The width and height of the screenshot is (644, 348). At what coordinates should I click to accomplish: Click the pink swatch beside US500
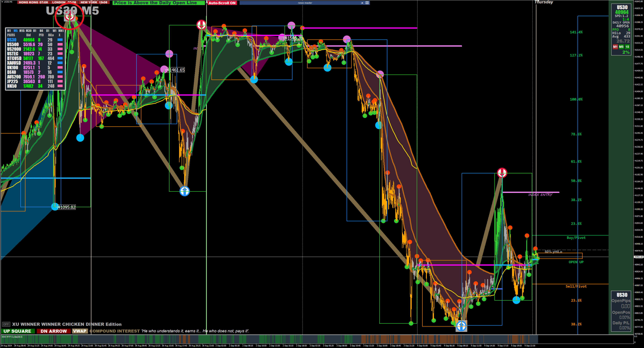coord(60,45)
